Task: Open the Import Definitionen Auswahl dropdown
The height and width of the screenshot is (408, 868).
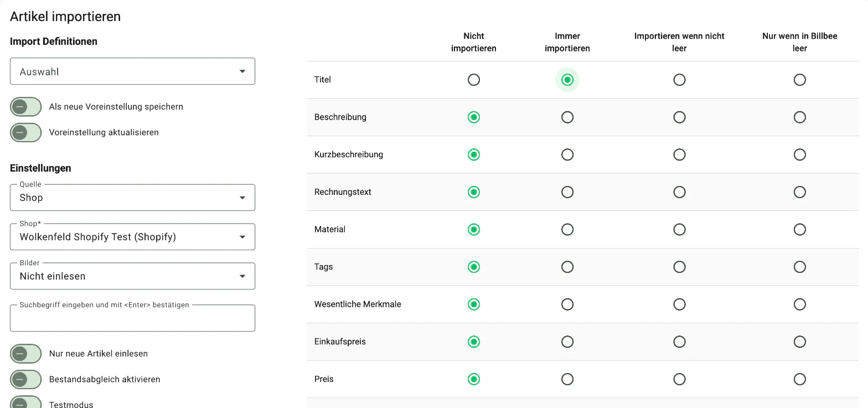Action: pyautogui.click(x=132, y=71)
